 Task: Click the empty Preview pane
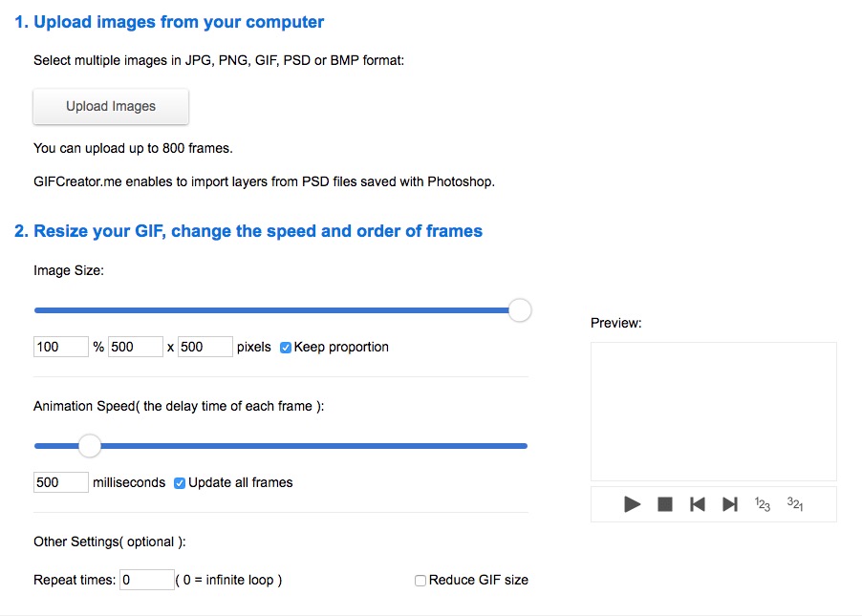point(713,412)
